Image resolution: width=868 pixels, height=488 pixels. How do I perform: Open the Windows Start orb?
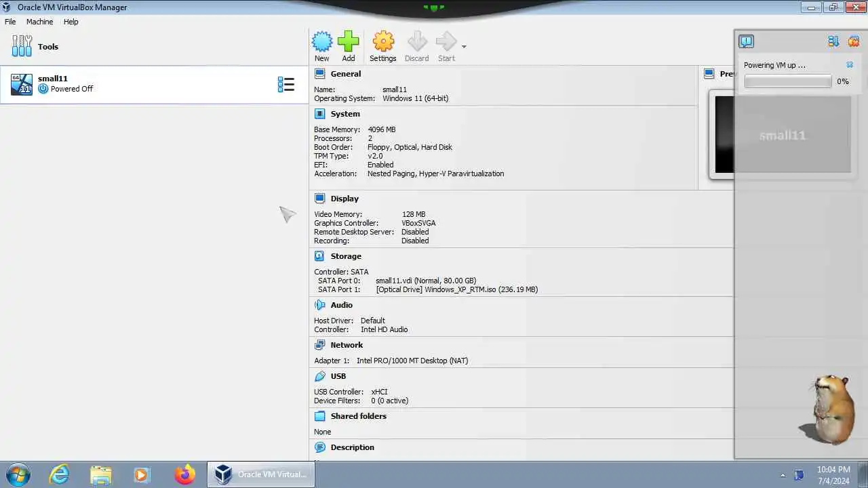coord(18,474)
